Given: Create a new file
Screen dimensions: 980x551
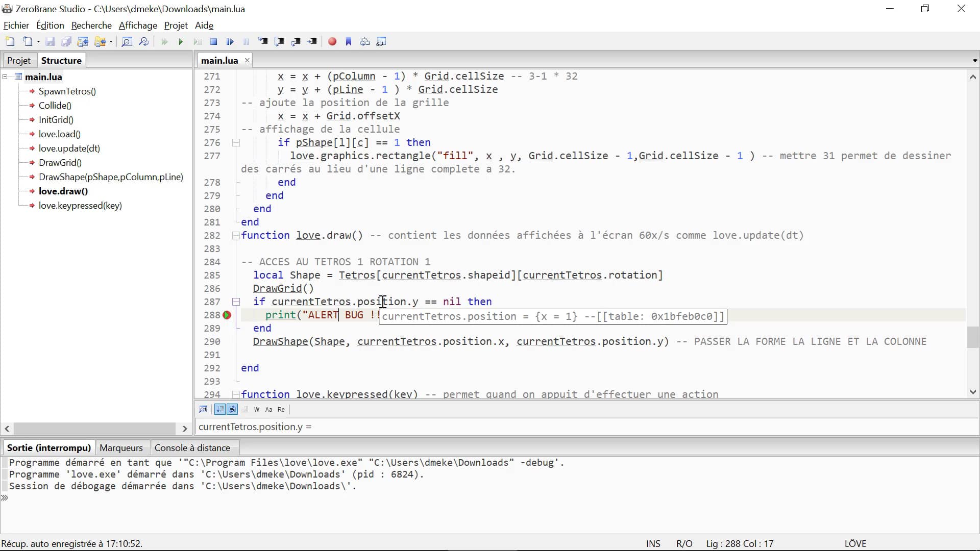Looking at the screenshot, I should [x=10, y=41].
